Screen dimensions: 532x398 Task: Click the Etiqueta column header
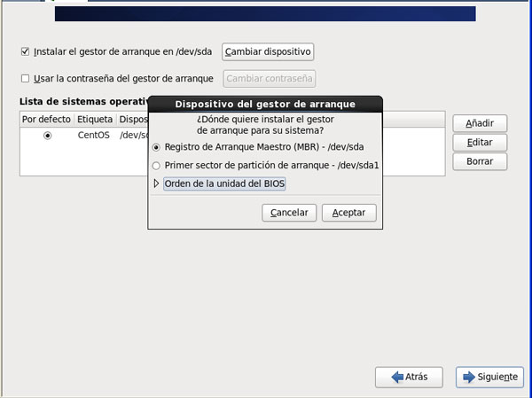click(x=94, y=119)
